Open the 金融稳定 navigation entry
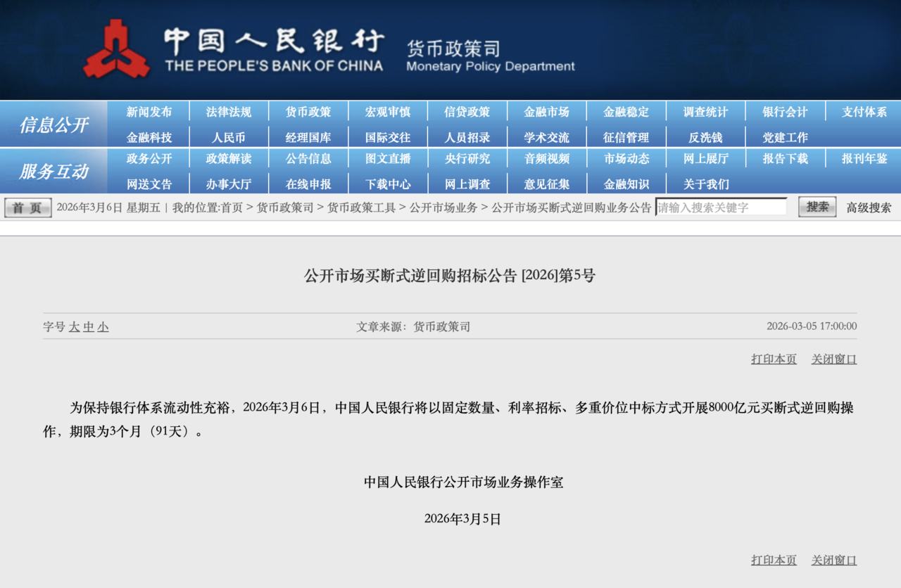 tap(625, 111)
